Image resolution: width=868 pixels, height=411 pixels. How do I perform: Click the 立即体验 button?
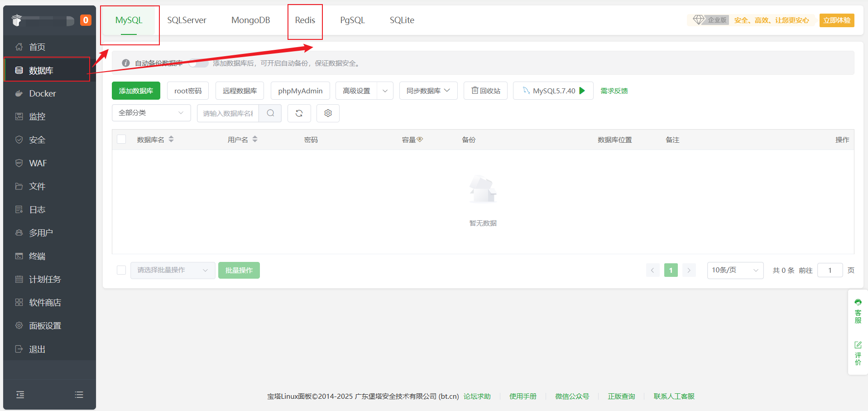837,20
